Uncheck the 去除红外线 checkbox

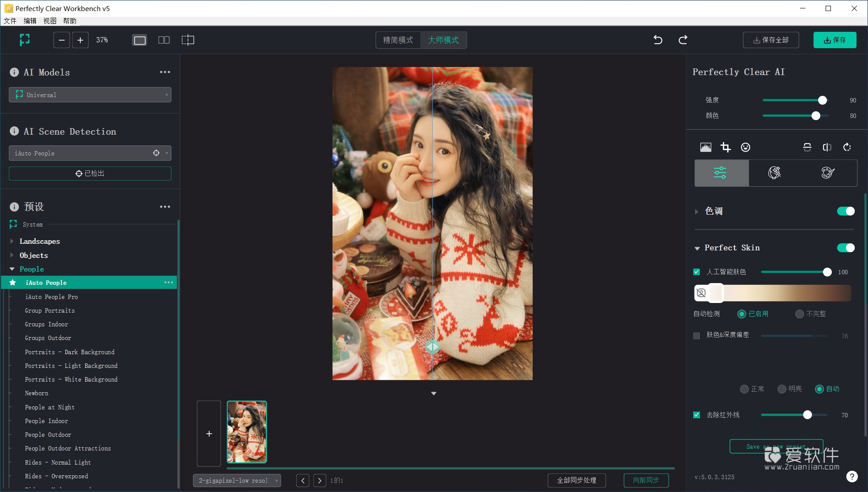point(696,415)
